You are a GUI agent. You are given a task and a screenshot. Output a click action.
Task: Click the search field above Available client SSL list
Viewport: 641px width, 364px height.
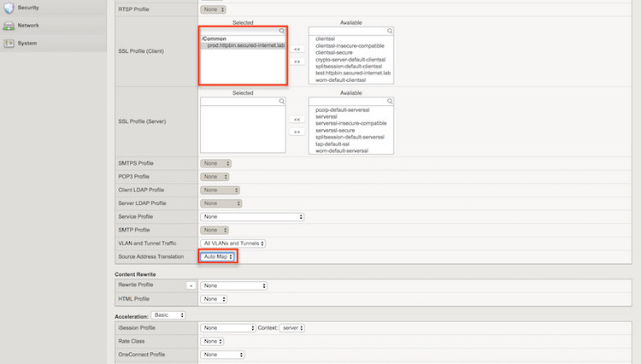(350, 30)
